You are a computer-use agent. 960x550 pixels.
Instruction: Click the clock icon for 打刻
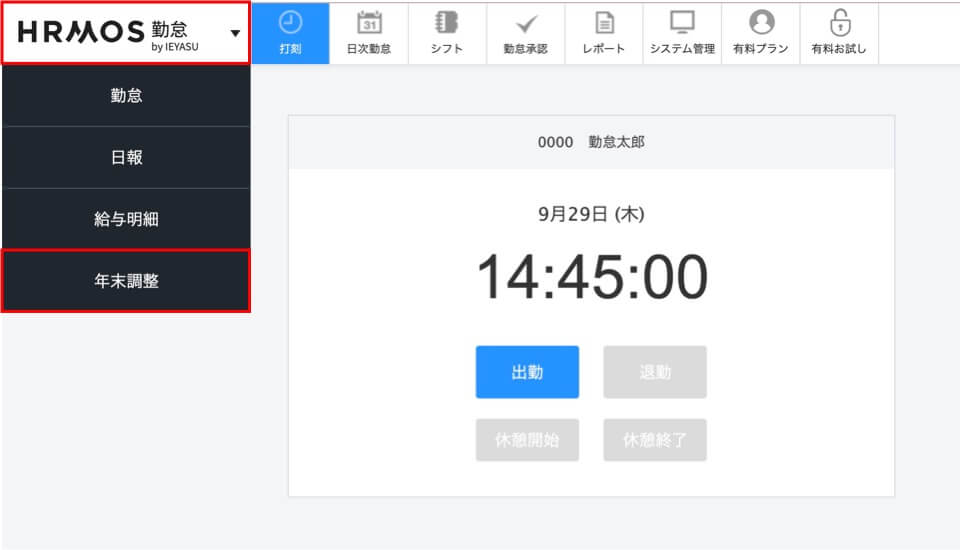290,23
